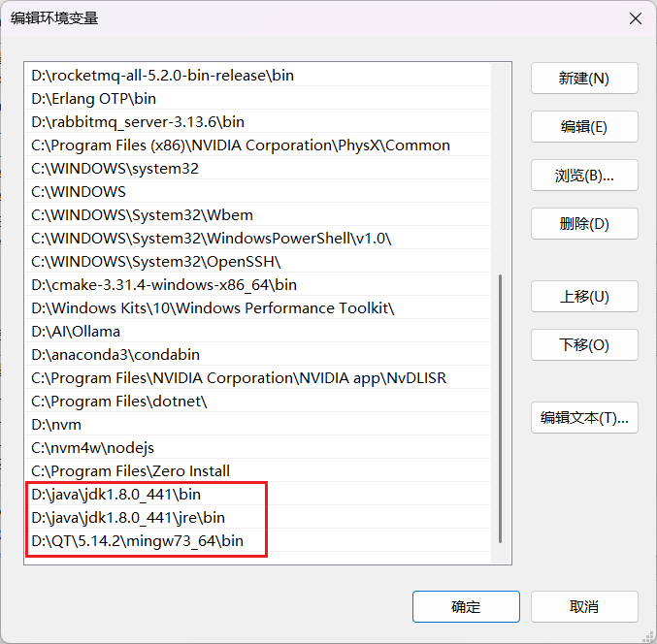Select D:\Erlang OTP\bin entry

coord(258,98)
